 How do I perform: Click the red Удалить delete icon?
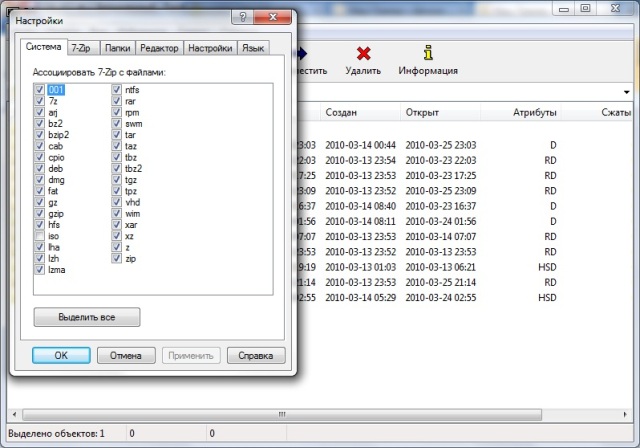click(x=363, y=53)
